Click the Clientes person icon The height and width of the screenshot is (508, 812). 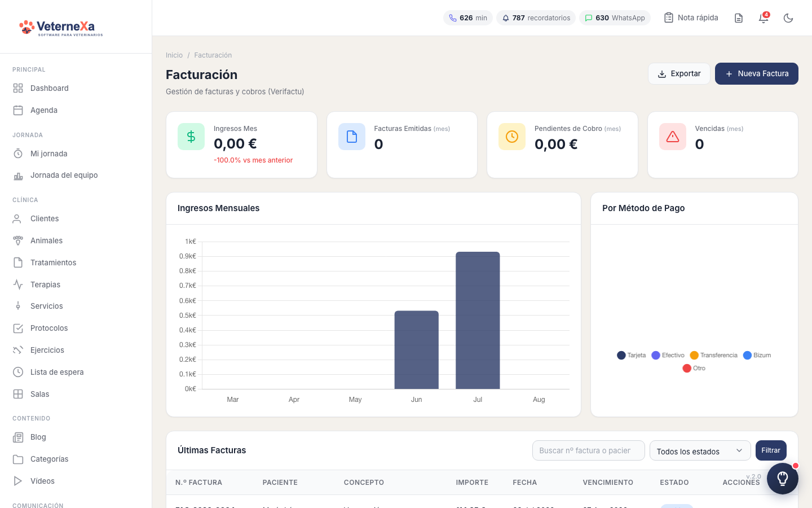pyautogui.click(x=18, y=218)
